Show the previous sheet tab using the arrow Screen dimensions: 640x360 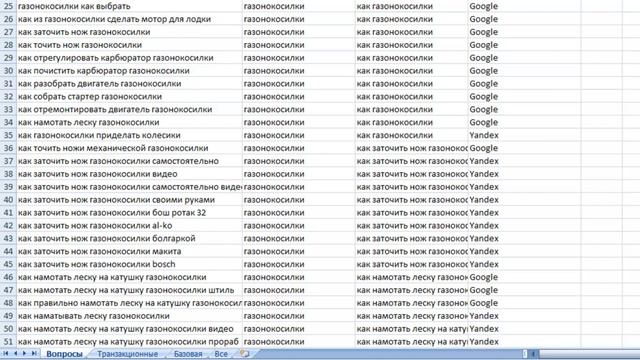(x=15, y=353)
